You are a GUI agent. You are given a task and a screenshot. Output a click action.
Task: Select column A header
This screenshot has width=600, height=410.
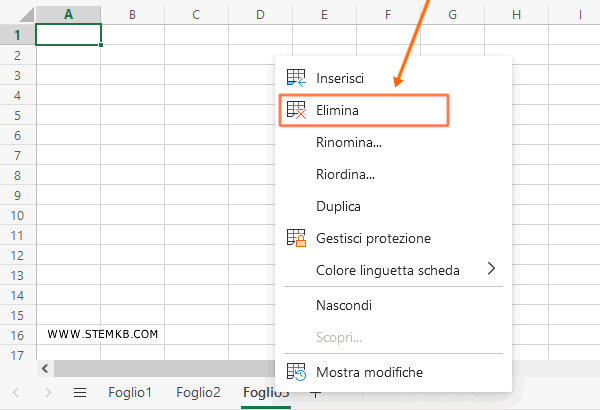coord(68,15)
